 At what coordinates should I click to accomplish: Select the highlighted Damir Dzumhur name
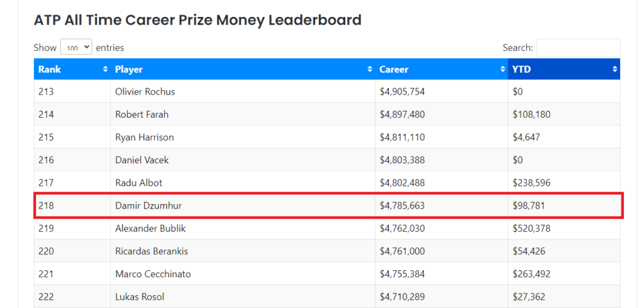(148, 205)
